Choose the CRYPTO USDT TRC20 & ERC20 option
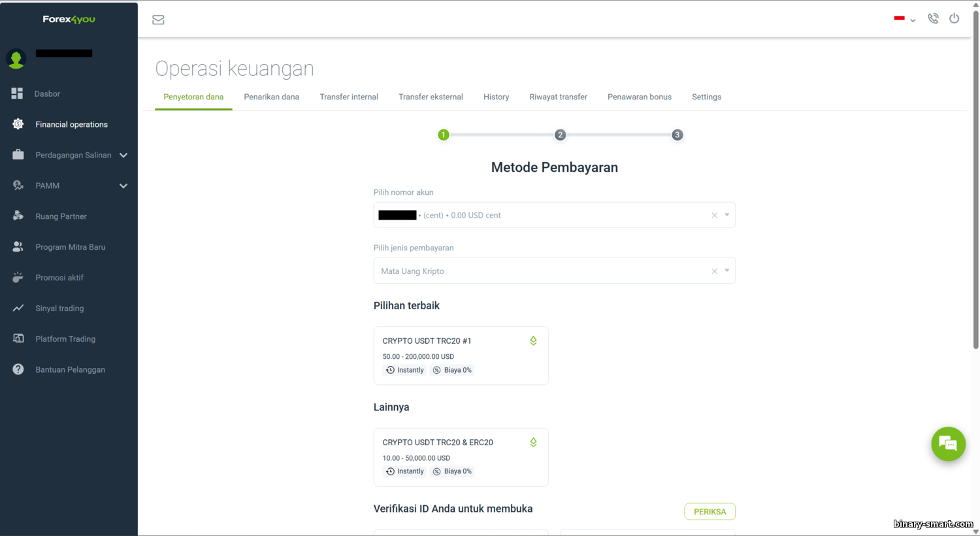980x536 pixels. 461,456
